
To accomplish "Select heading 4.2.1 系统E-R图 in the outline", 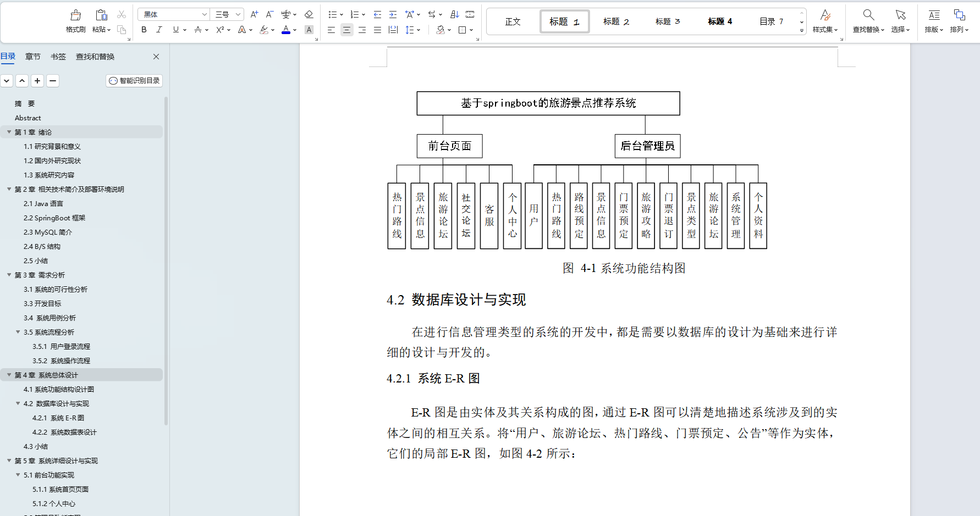I will coord(58,418).
